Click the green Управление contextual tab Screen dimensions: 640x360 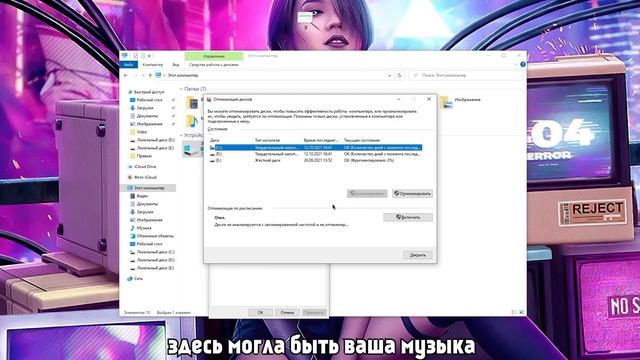pyautogui.click(x=214, y=56)
